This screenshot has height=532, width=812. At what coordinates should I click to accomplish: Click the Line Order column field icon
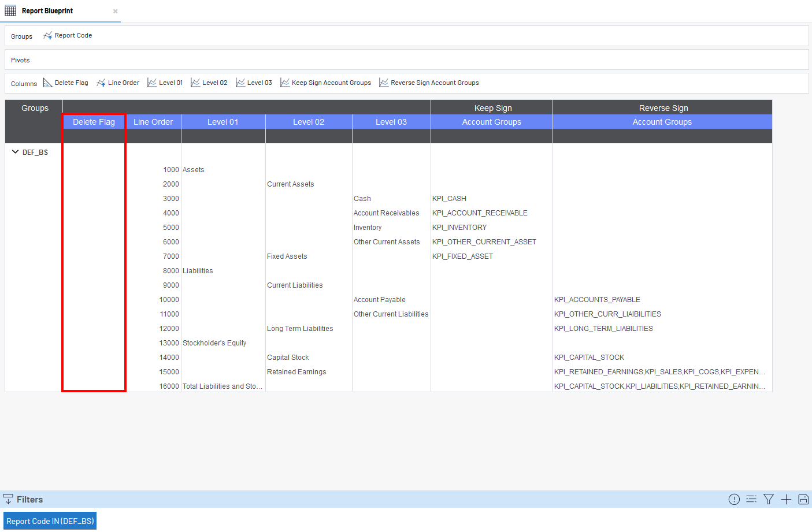(101, 83)
